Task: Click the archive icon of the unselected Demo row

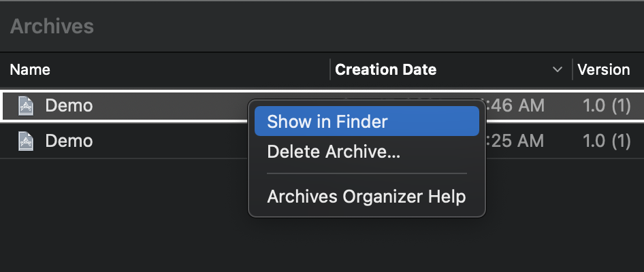Action: (x=26, y=141)
